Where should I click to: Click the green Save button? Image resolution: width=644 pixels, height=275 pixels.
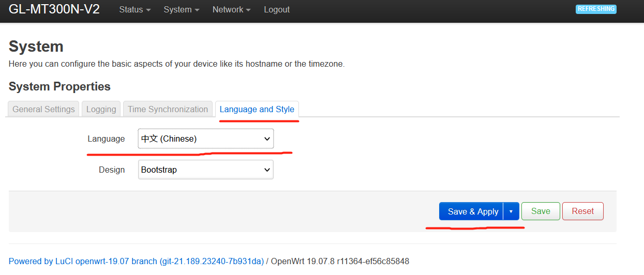541,211
